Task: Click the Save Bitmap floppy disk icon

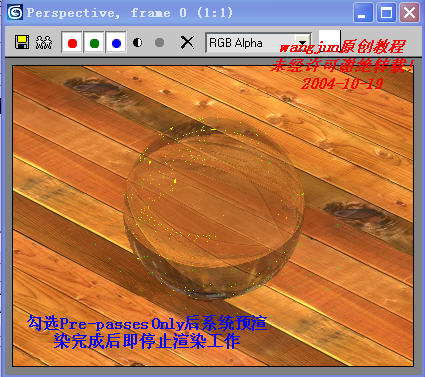Action: (22, 42)
